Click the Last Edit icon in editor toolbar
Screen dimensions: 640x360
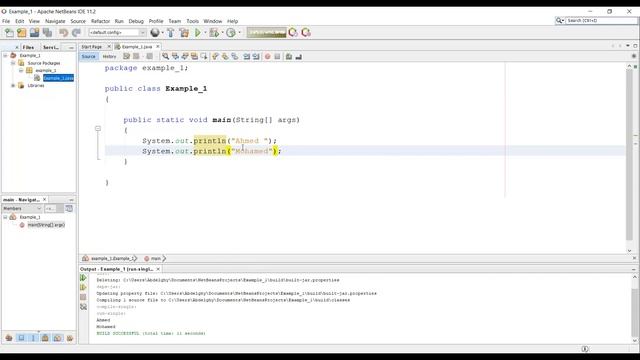tap(127, 56)
